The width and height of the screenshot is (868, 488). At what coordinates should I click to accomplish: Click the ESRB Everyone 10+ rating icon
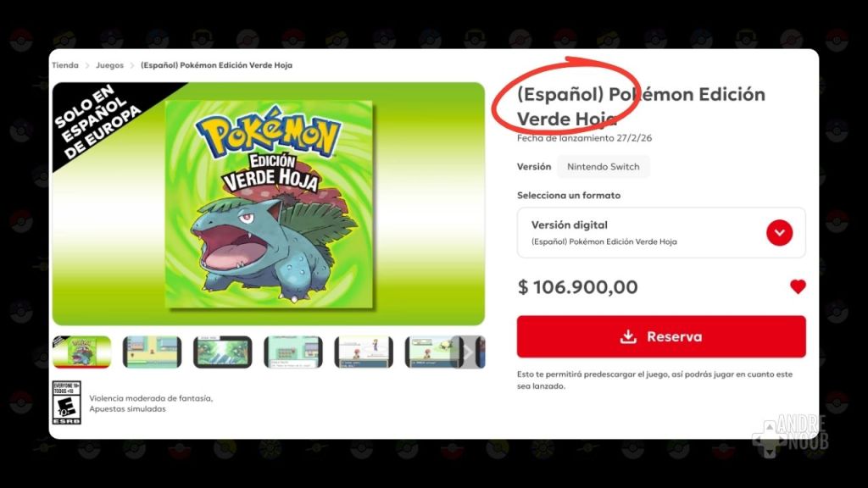(x=66, y=402)
